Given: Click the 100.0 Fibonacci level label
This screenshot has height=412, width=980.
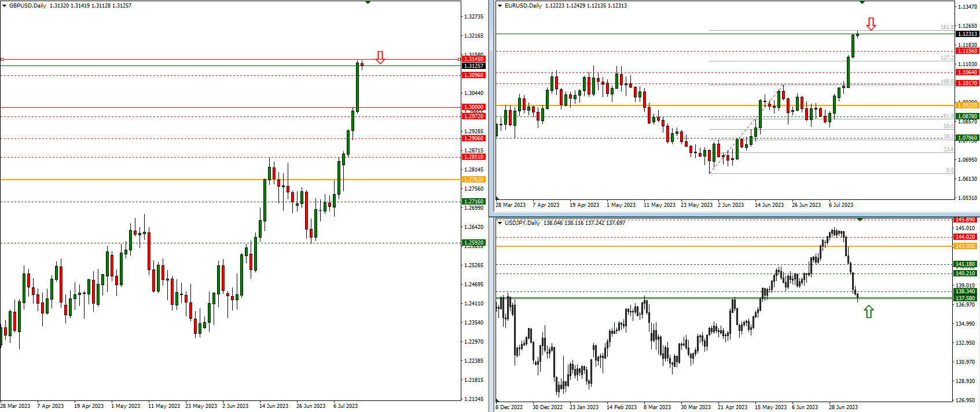Looking at the screenshot, I should [947, 82].
